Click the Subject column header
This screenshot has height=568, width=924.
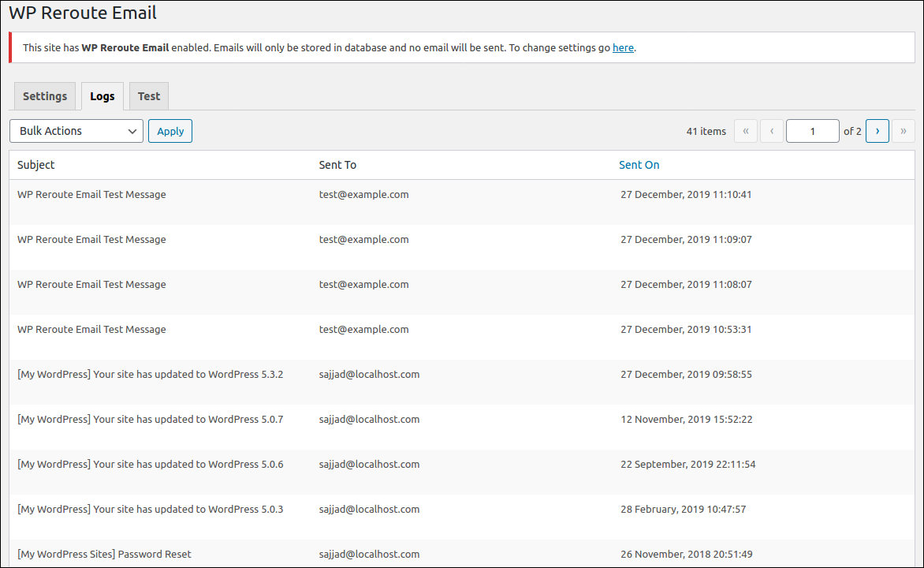point(36,165)
